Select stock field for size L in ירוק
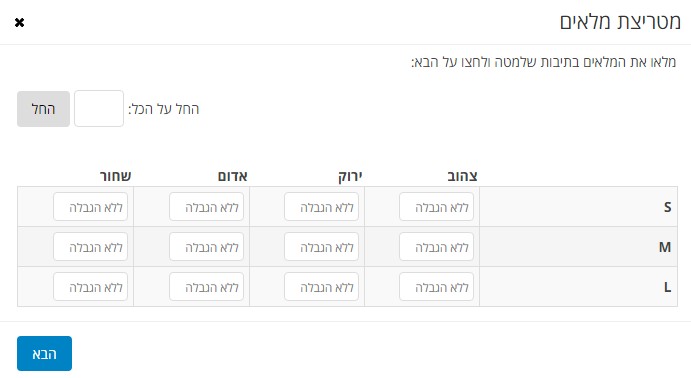691x378 pixels. coord(321,287)
